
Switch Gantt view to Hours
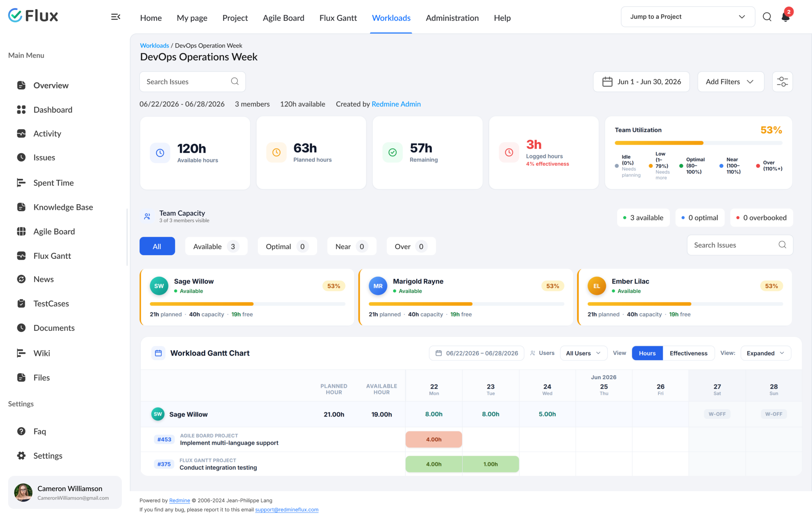coord(647,353)
